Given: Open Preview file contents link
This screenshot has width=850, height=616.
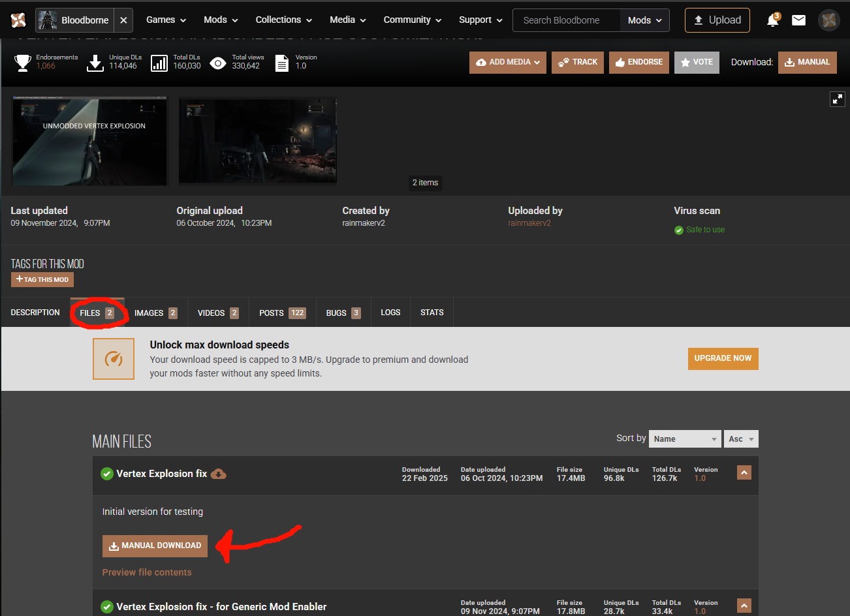Looking at the screenshot, I should [147, 572].
